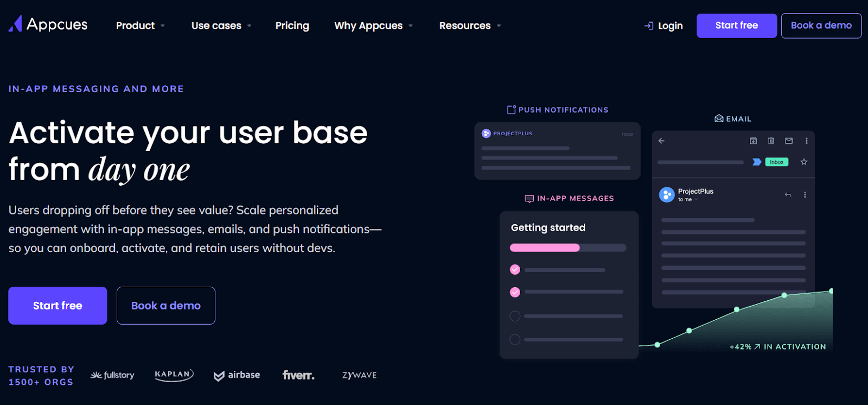
Task: Click the push notifications label icon
Action: coord(511,110)
